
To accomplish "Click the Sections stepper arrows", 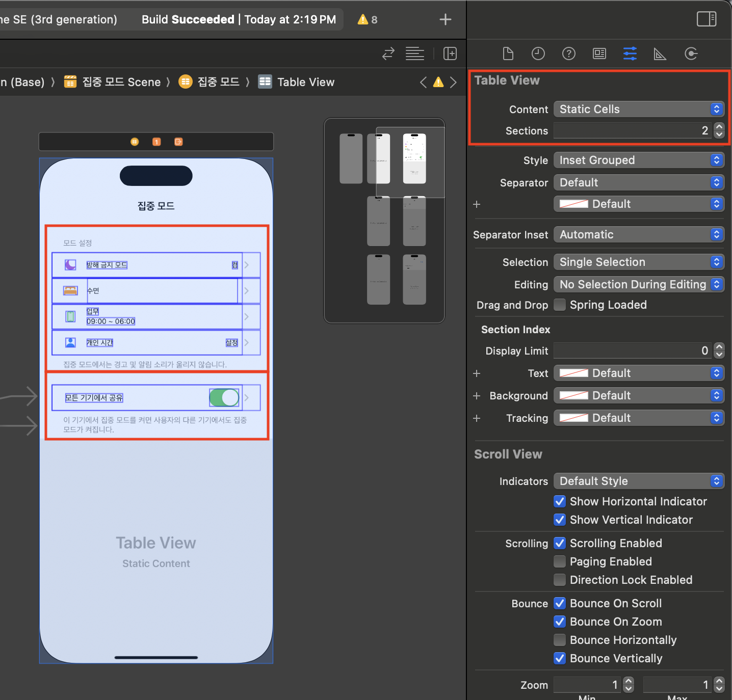I will [x=719, y=130].
